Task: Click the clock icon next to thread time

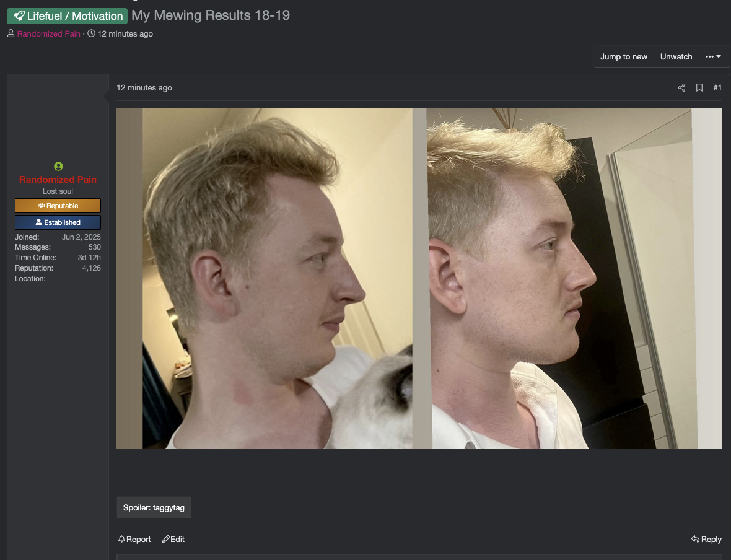Action: click(x=92, y=33)
